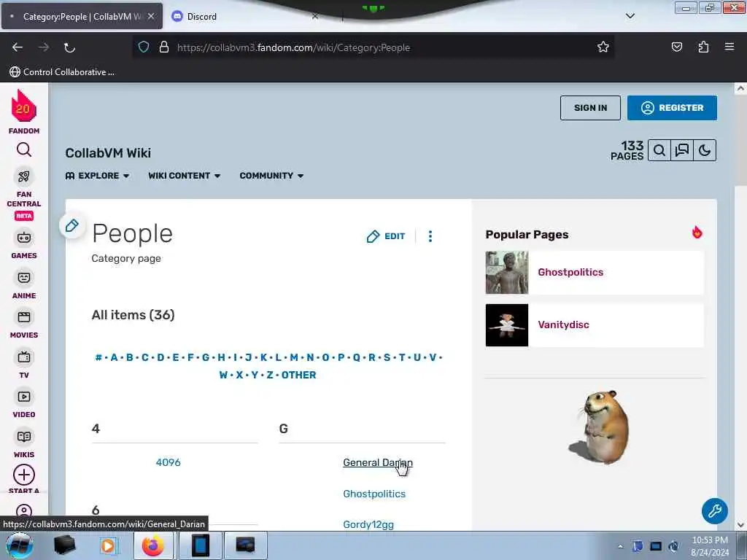This screenshot has width=747, height=560.
Task: Open the TV sidebar icon
Action: coord(24,357)
